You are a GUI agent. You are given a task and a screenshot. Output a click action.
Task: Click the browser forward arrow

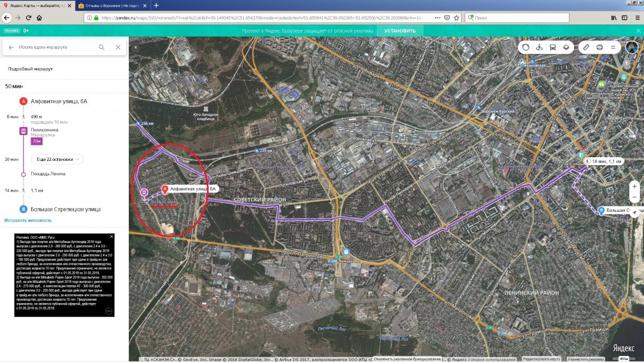pos(19,18)
